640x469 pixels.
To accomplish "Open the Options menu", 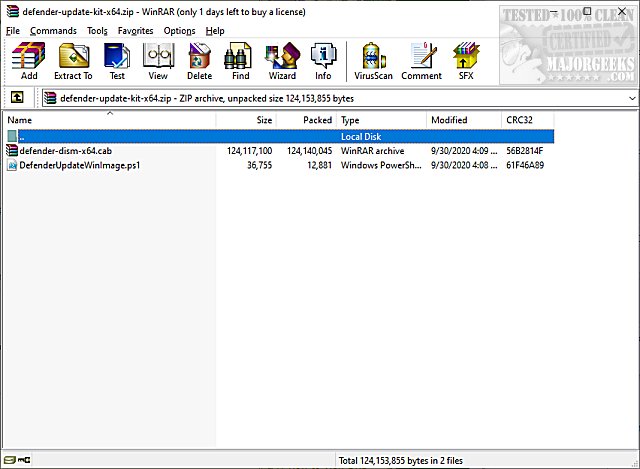I will click(179, 31).
